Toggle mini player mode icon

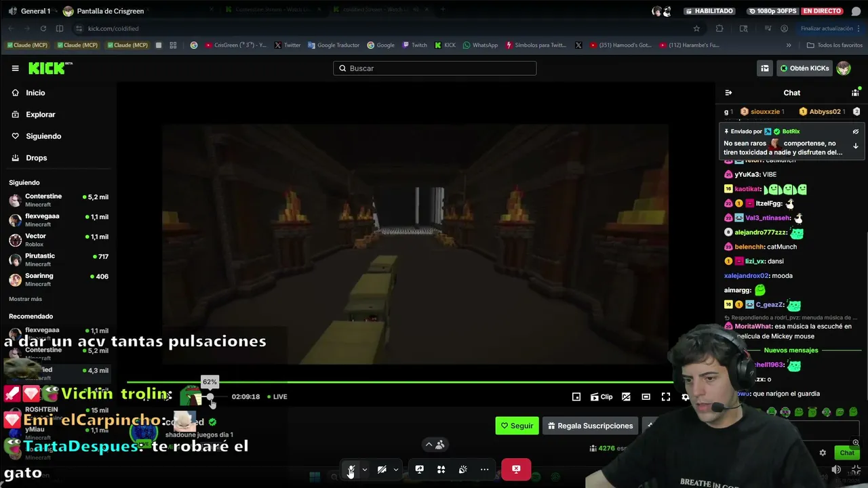576,397
